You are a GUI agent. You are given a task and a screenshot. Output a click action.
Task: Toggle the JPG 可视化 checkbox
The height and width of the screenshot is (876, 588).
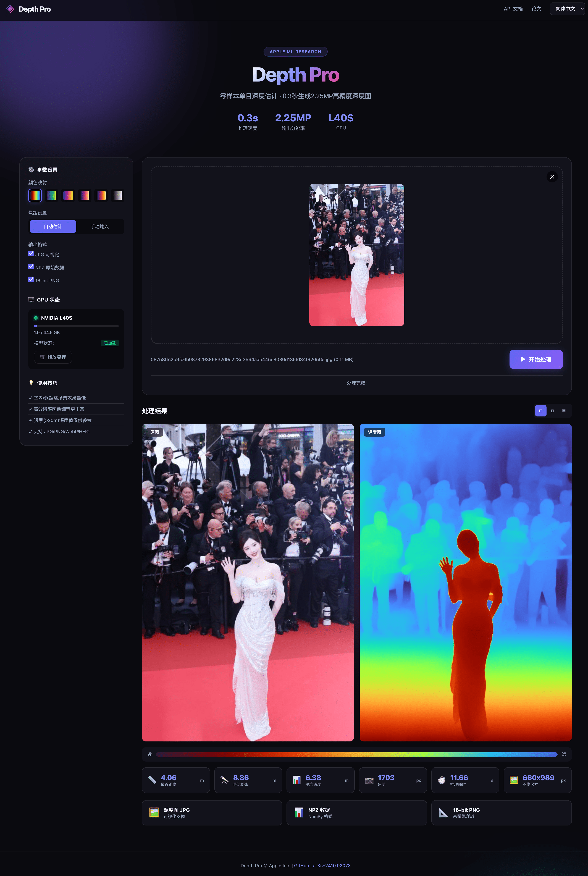[x=31, y=253]
